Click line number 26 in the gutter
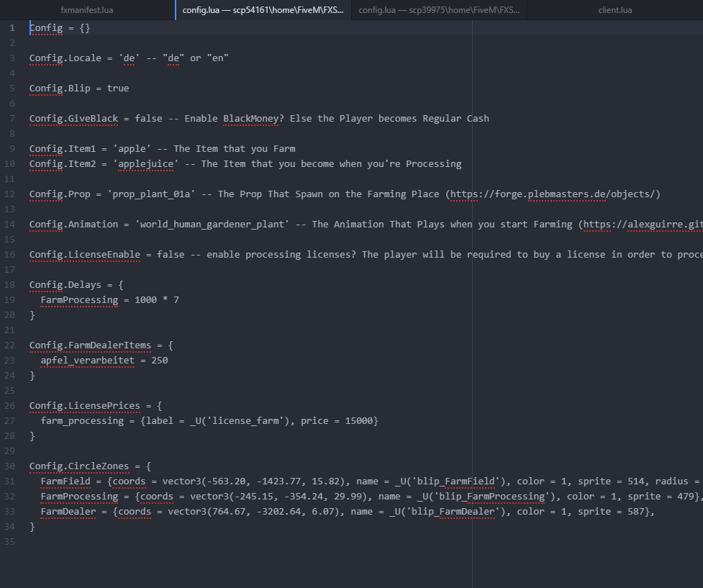This screenshot has width=703, height=588. point(11,406)
